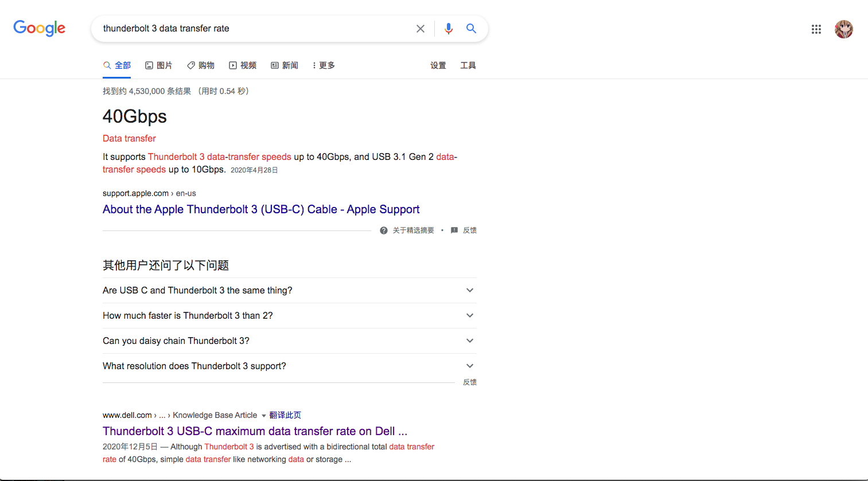Switch to the 购物 tab

point(201,65)
